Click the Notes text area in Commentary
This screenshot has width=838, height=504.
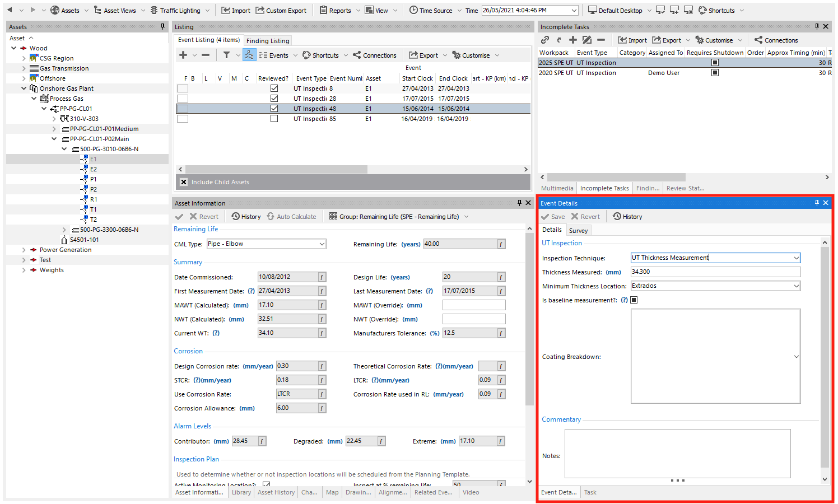[x=677, y=454]
